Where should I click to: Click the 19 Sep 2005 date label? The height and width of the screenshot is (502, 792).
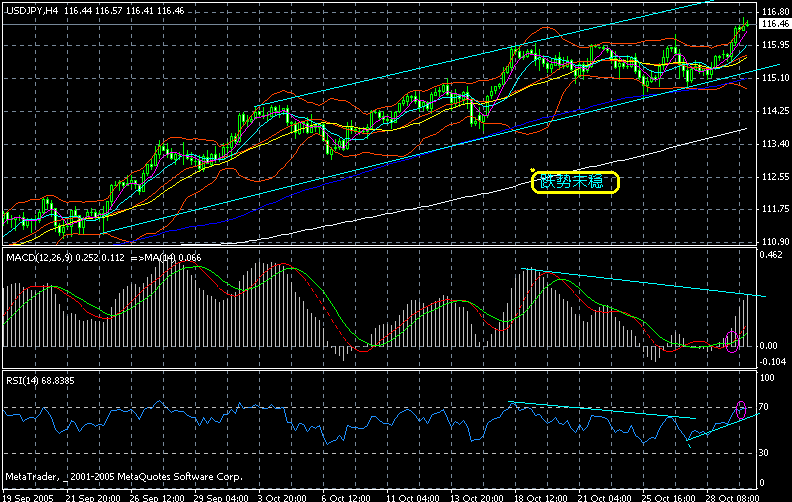[x=28, y=498]
